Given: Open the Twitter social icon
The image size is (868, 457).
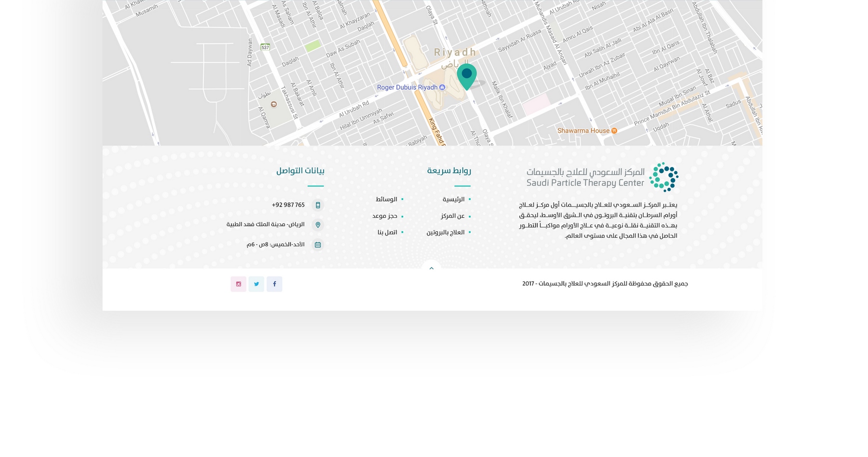Looking at the screenshot, I should click(257, 284).
